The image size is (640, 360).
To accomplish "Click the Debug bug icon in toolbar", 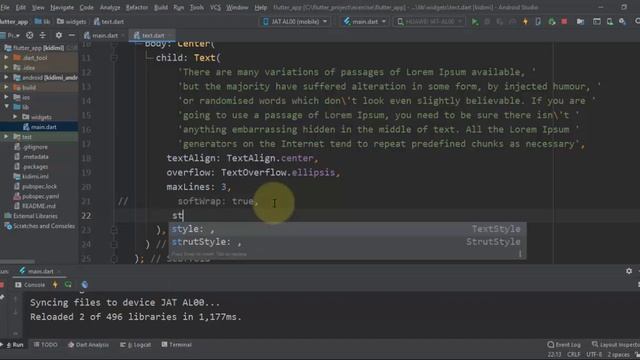I will click(x=487, y=22).
